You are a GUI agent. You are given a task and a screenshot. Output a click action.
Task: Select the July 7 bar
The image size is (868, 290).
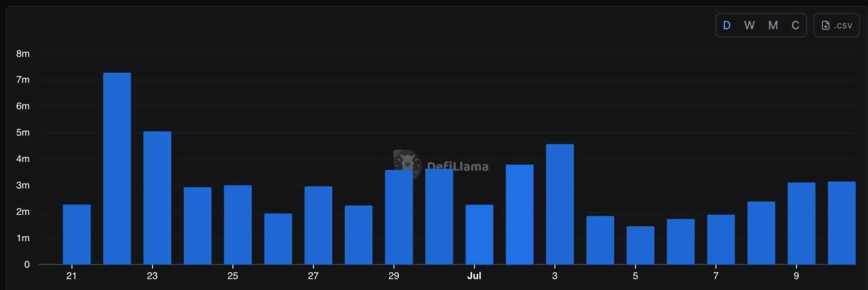pyautogui.click(x=721, y=239)
